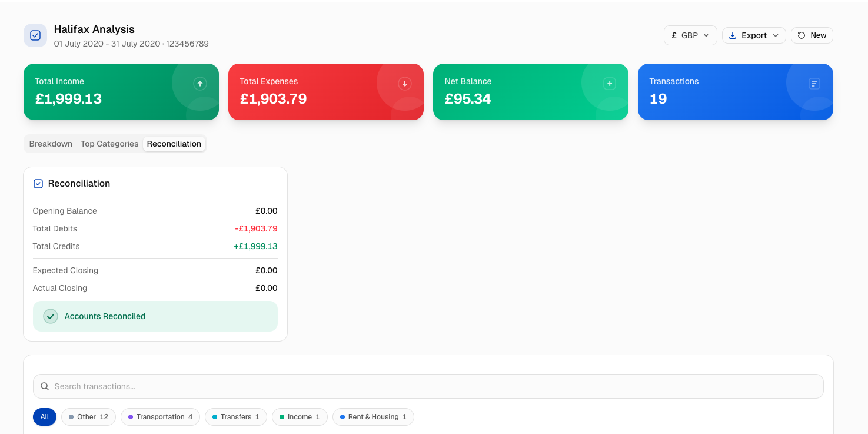The height and width of the screenshot is (434, 868).
Task: Click the Halifax Analysis checkmark logo icon
Action: pyautogui.click(x=35, y=35)
